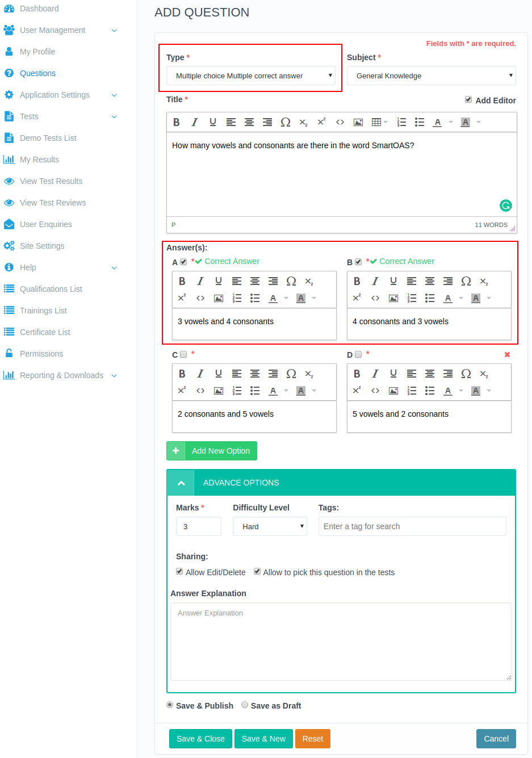Screen dimensions: 532x758
Task: Insert image in the Title editor
Action: pyautogui.click(x=358, y=122)
